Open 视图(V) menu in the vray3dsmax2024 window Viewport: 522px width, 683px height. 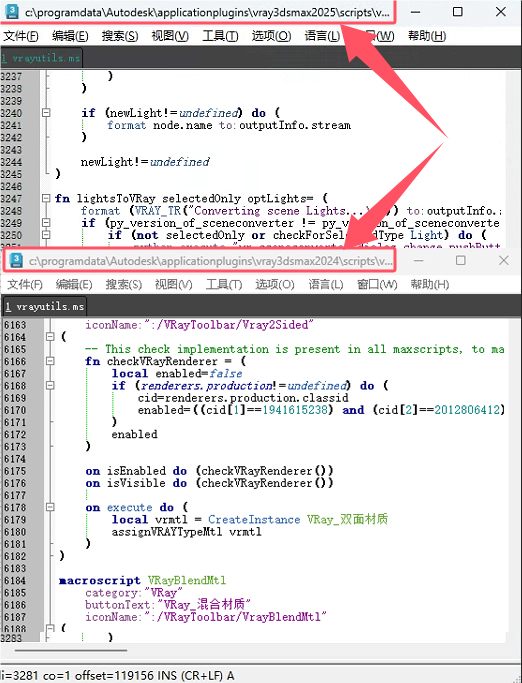tap(173, 285)
